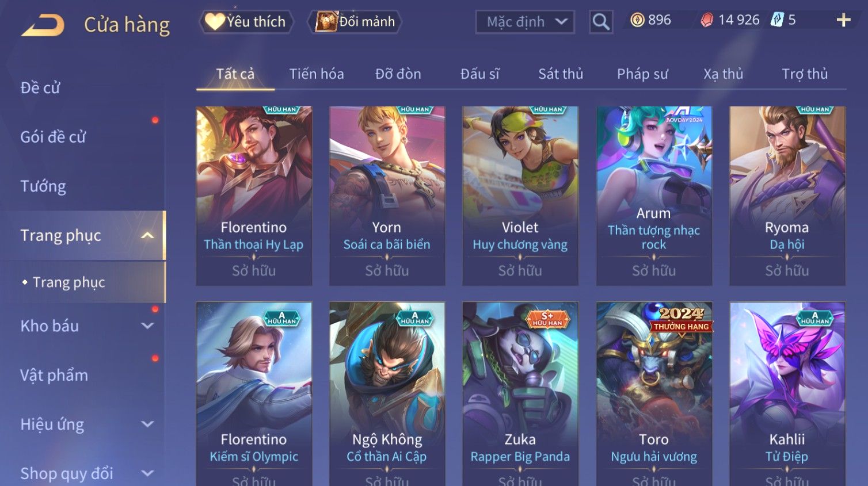The width and height of the screenshot is (868, 486).
Task: Switch to the Pháp sư tab
Action: tap(642, 74)
